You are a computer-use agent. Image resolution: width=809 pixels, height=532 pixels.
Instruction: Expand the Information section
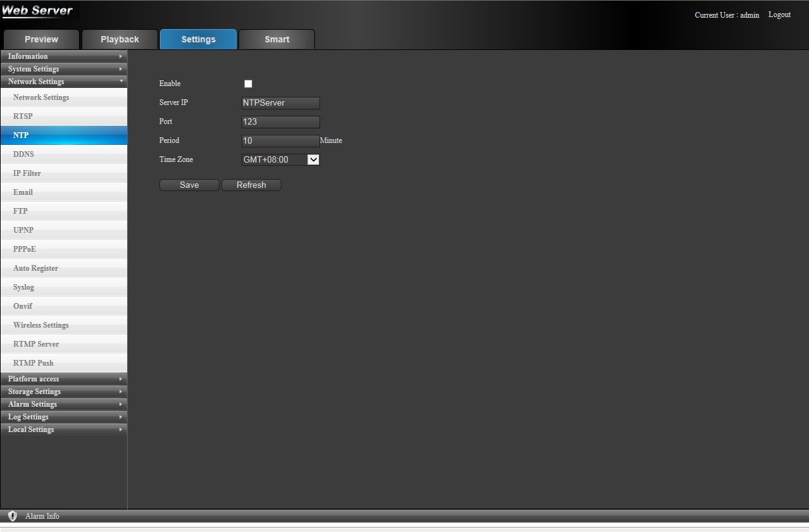pos(63,56)
